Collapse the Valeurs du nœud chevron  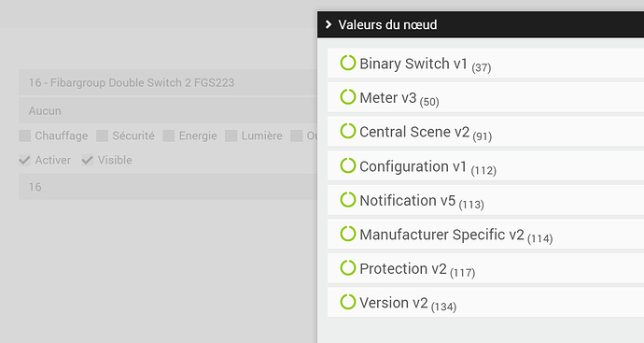pyautogui.click(x=329, y=24)
